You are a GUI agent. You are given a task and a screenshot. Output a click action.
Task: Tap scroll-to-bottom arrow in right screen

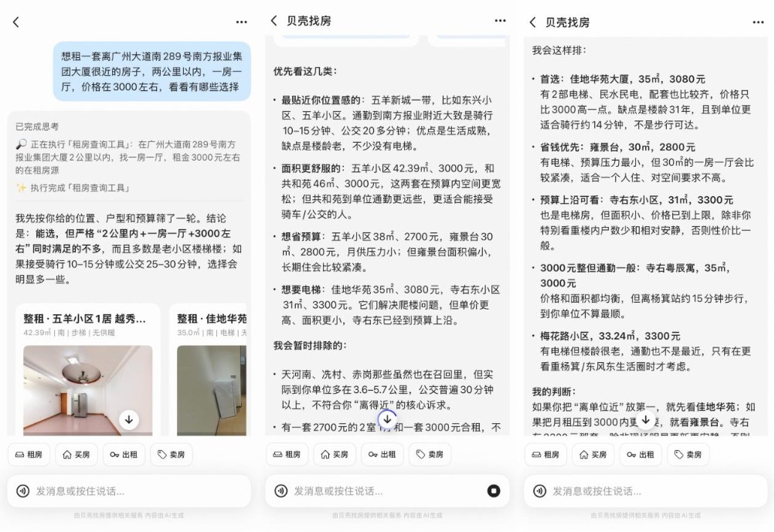tap(645, 420)
